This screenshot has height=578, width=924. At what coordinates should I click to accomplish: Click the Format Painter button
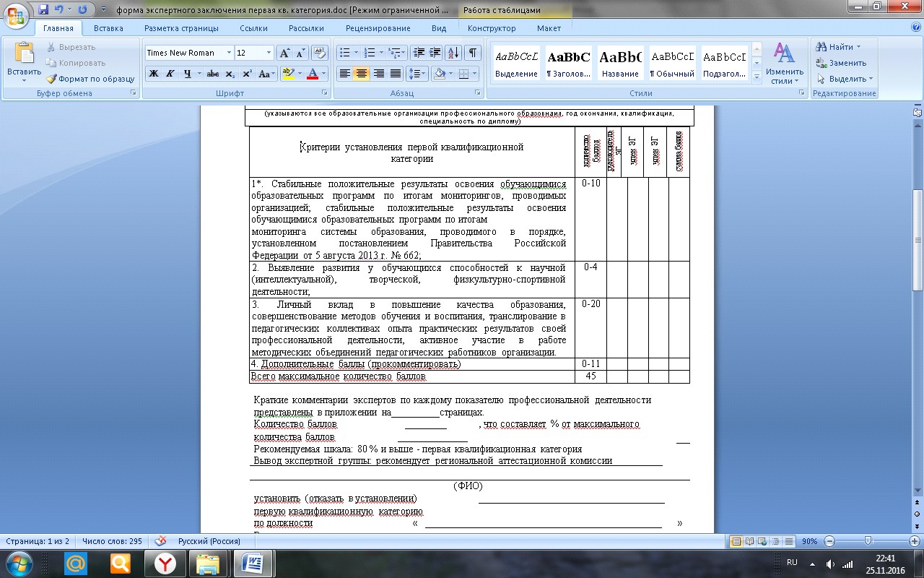coord(91,79)
